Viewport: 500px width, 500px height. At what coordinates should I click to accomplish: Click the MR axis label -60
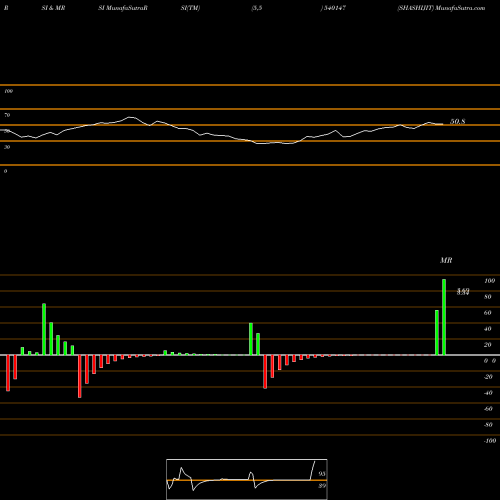pyautogui.click(x=488, y=409)
